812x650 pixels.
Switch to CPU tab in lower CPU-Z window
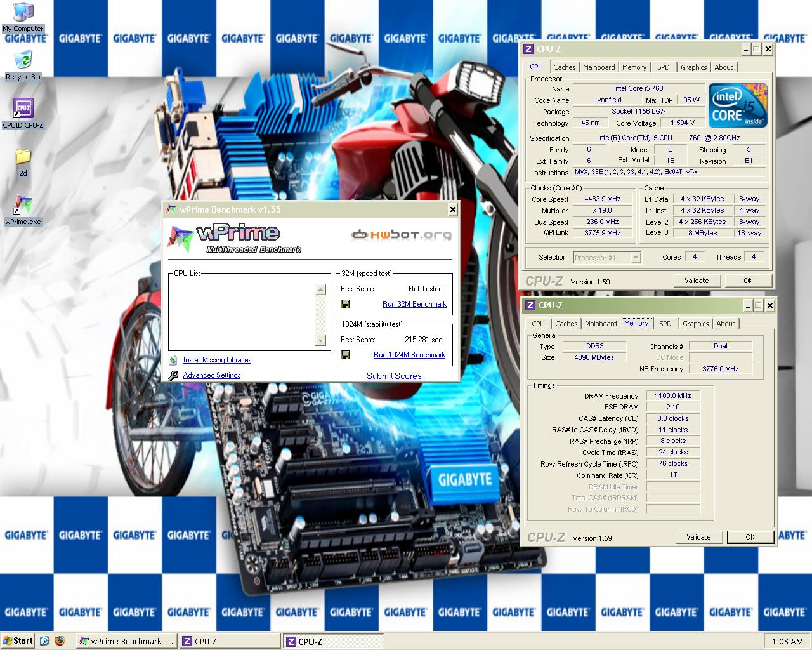point(539,324)
